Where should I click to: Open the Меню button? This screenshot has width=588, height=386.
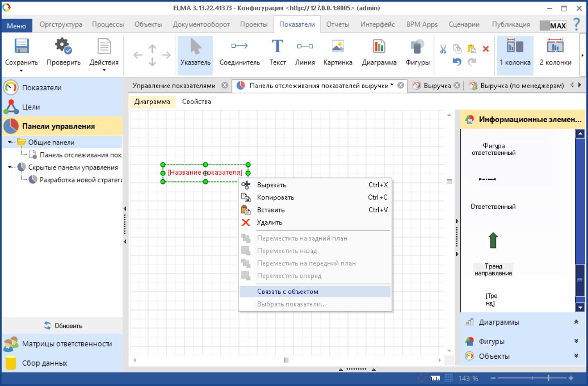tap(17, 25)
